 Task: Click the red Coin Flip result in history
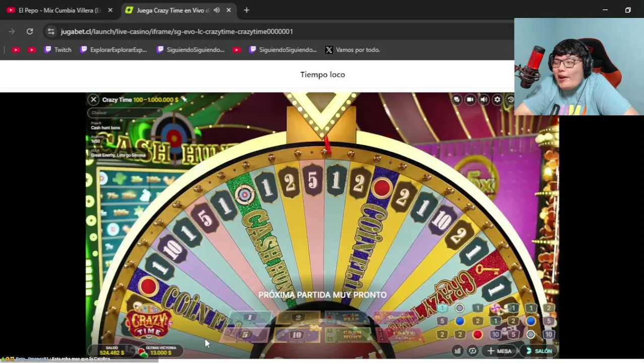tap(478, 335)
